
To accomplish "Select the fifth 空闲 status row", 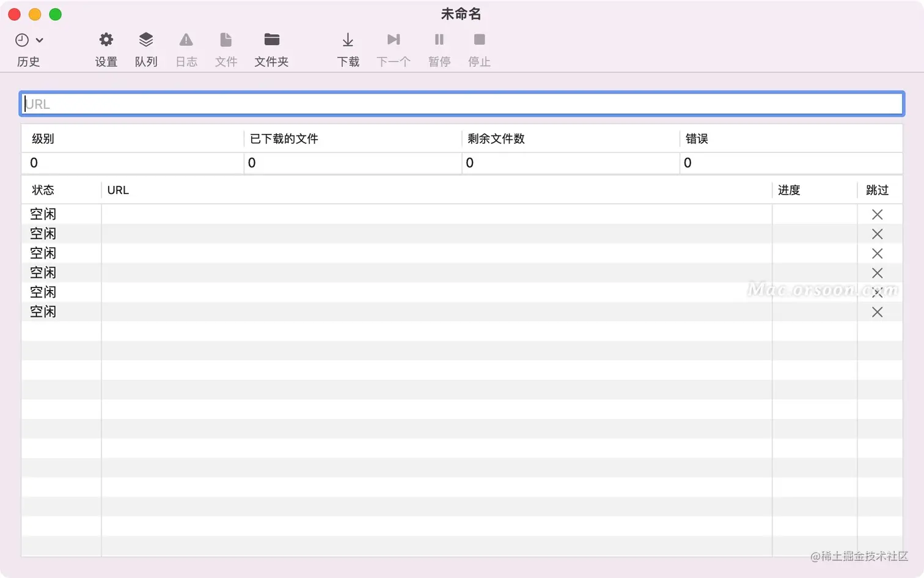I will pyautogui.click(x=462, y=292).
